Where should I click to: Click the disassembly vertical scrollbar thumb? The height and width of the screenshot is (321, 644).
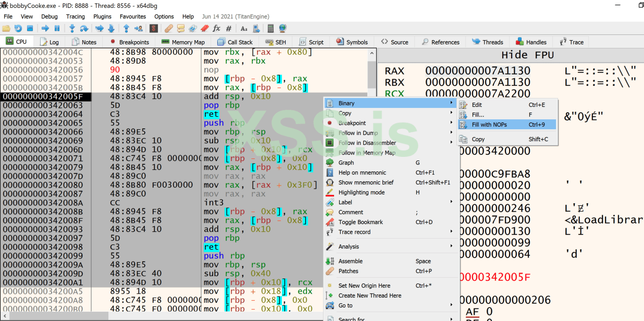pos(371,76)
